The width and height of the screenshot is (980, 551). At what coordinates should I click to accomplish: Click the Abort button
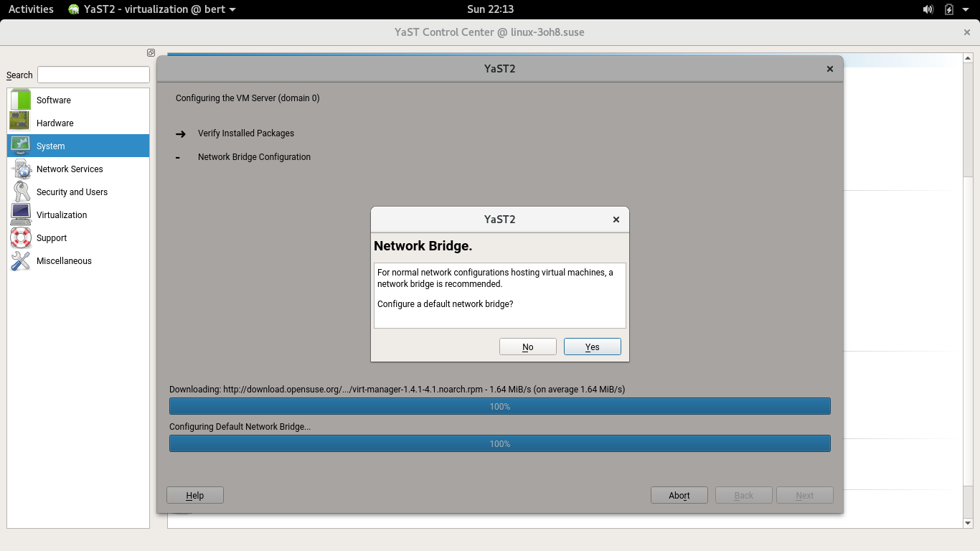pyautogui.click(x=679, y=495)
